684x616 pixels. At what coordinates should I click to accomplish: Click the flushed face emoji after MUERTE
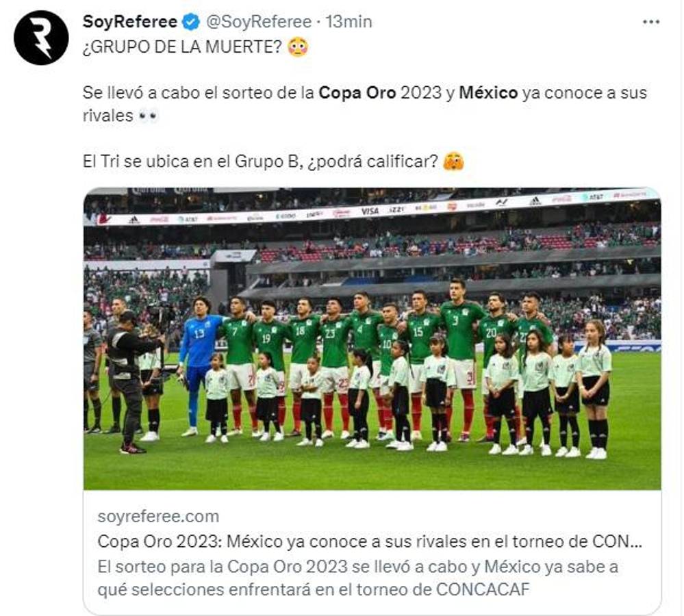tap(297, 47)
